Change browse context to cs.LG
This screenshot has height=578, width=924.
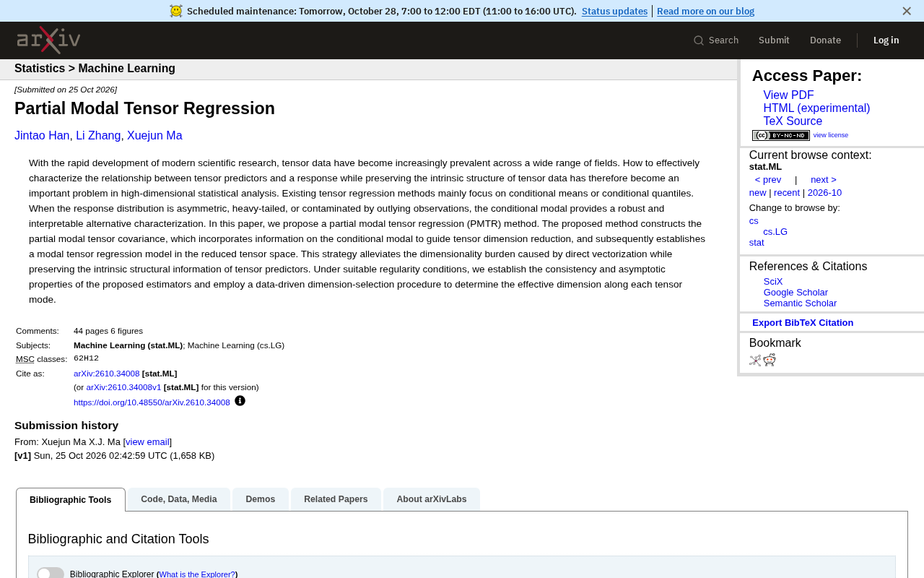[x=775, y=232]
